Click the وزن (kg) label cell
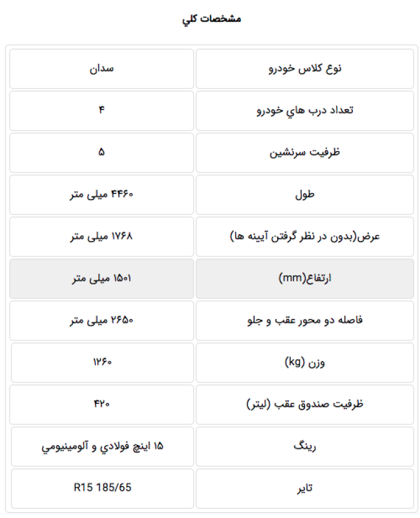The height and width of the screenshot is (518, 420). 304,362
